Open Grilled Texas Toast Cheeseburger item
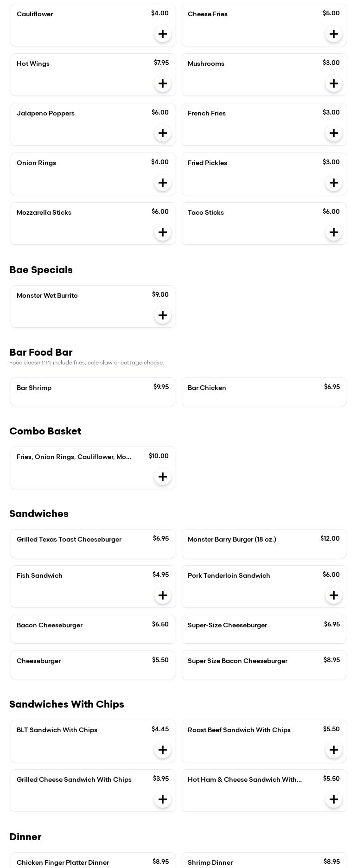357x868 pixels. [x=93, y=543]
